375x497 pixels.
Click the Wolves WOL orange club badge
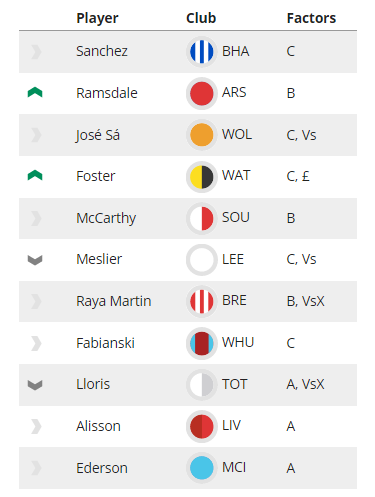click(201, 135)
